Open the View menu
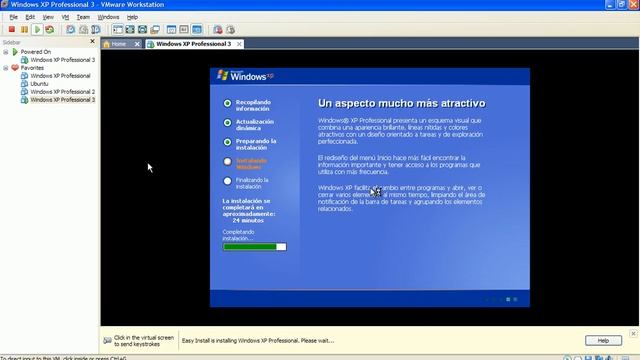 click(48, 17)
